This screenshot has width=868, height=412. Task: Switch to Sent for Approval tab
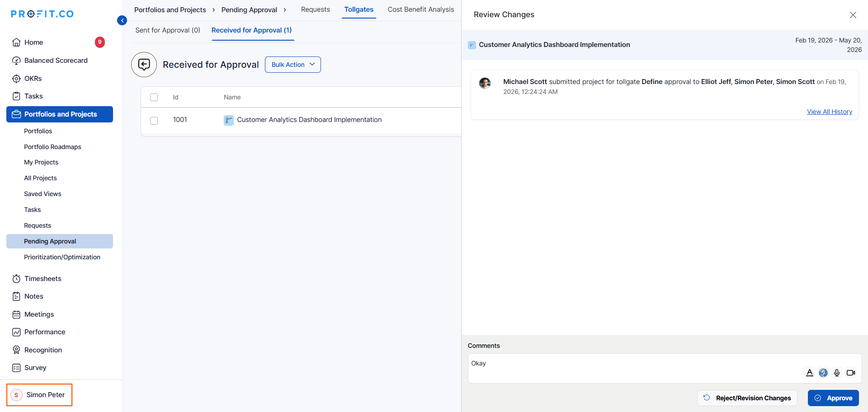pyautogui.click(x=167, y=30)
